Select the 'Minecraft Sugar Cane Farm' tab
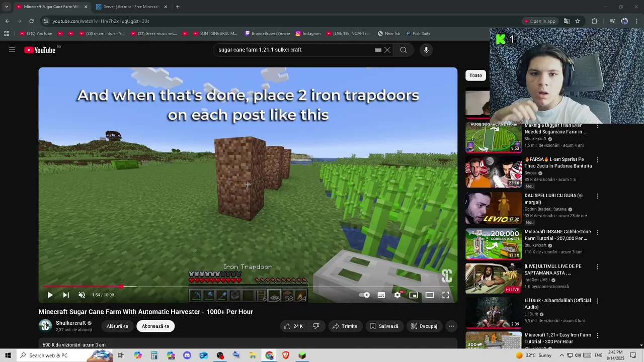Image resolution: width=644 pixels, height=362 pixels. (52, 7)
